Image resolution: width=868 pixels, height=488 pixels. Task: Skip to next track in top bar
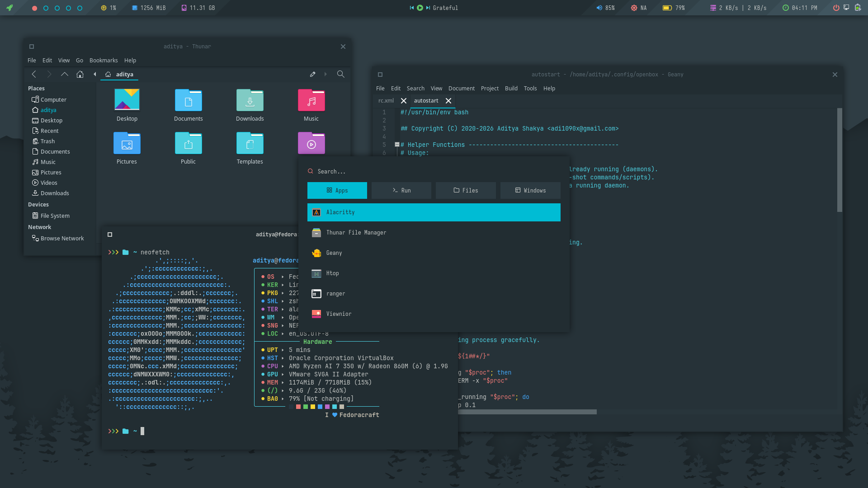tap(428, 8)
